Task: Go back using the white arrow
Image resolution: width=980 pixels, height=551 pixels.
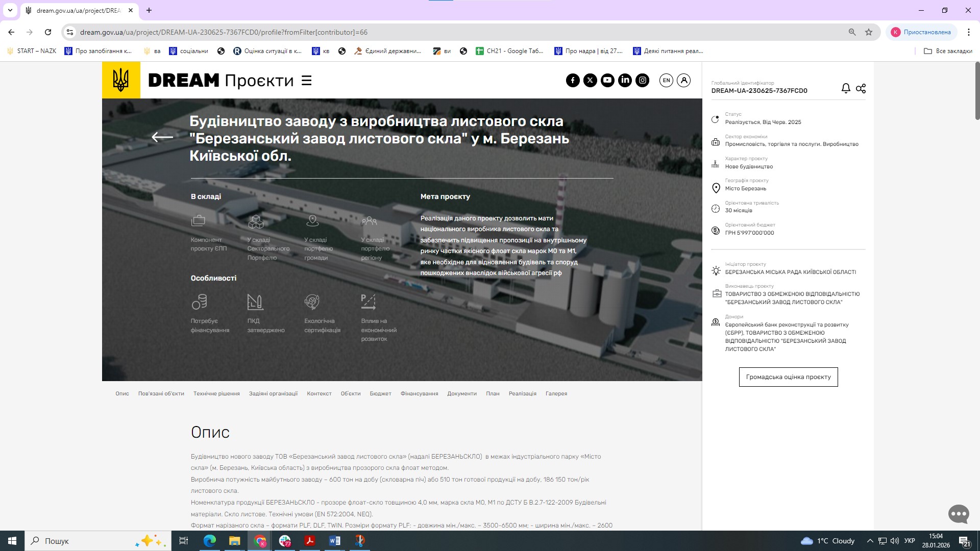Action: point(162,137)
